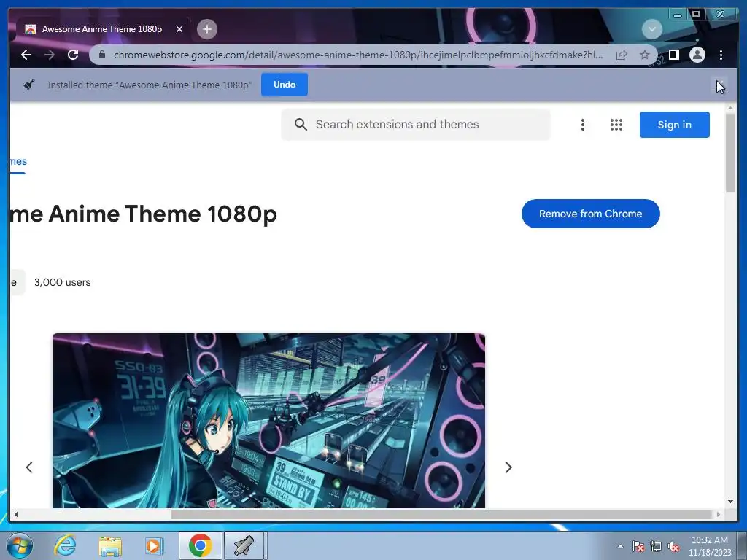The height and width of the screenshot is (560, 747).
Task: Click the vertical scrollbar down arrow
Action: (x=730, y=502)
